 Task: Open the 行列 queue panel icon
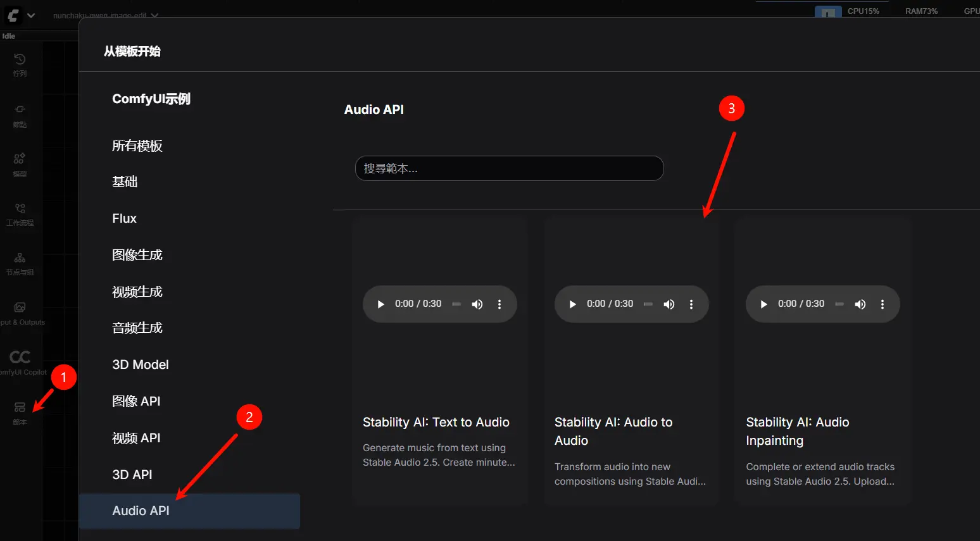pos(20,63)
